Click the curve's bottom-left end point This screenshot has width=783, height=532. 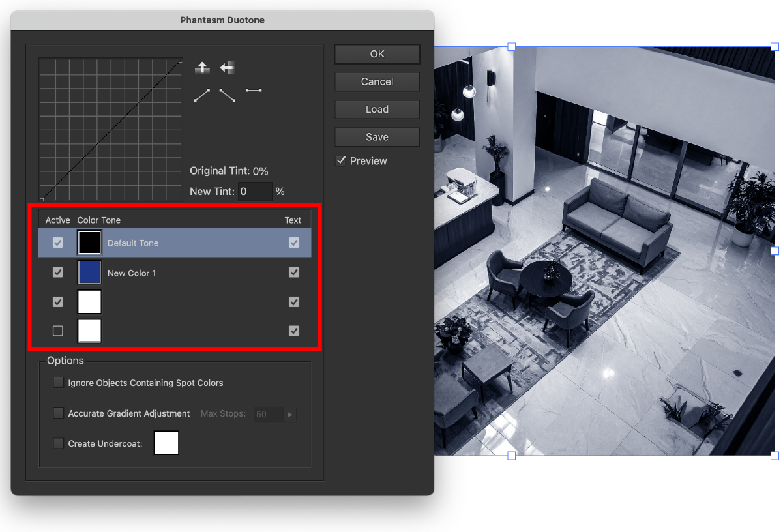click(x=42, y=198)
